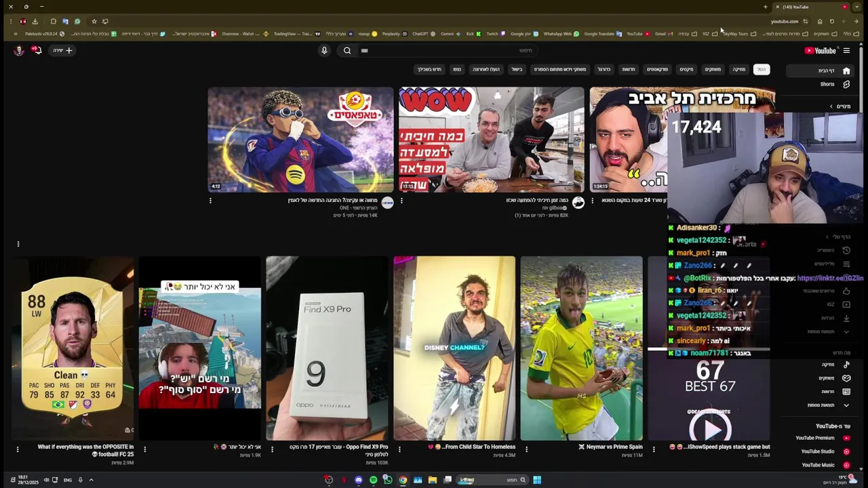The width and height of the screenshot is (868, 488).
Task: Open options for the Oppo Find X9 Short
Action: click(x=272, y=449)
